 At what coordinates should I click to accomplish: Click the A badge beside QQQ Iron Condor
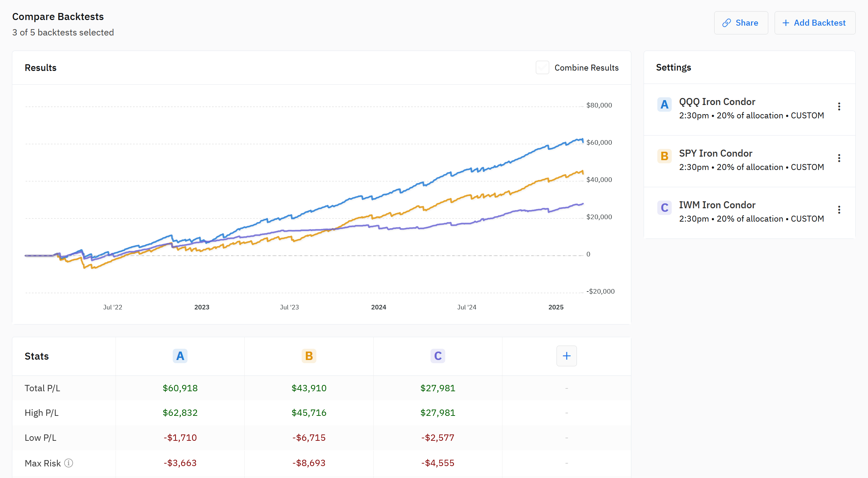[x=664, y=104]
